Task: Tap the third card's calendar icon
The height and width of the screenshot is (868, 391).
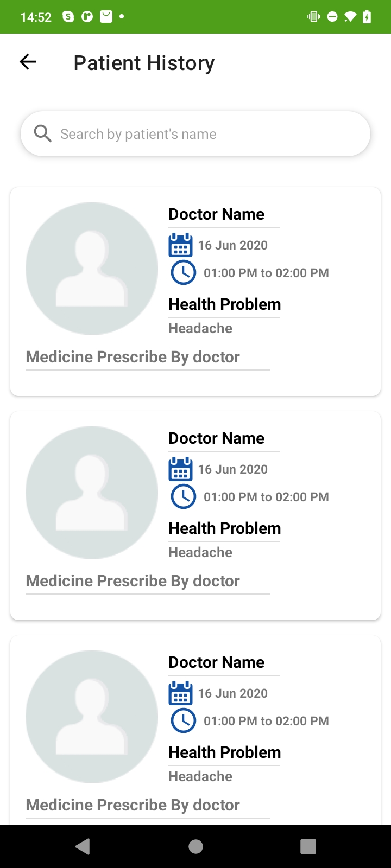Action: [x=180, y=693]
